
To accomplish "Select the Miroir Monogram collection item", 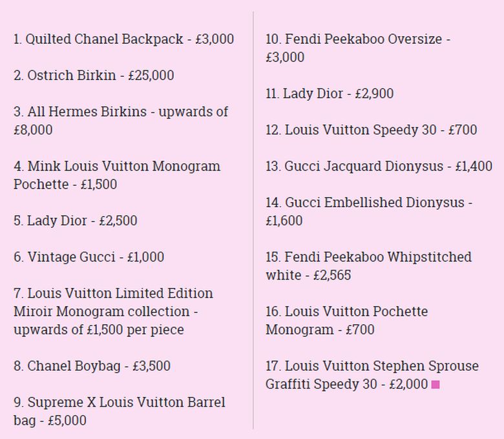I will tap(113, 312).
